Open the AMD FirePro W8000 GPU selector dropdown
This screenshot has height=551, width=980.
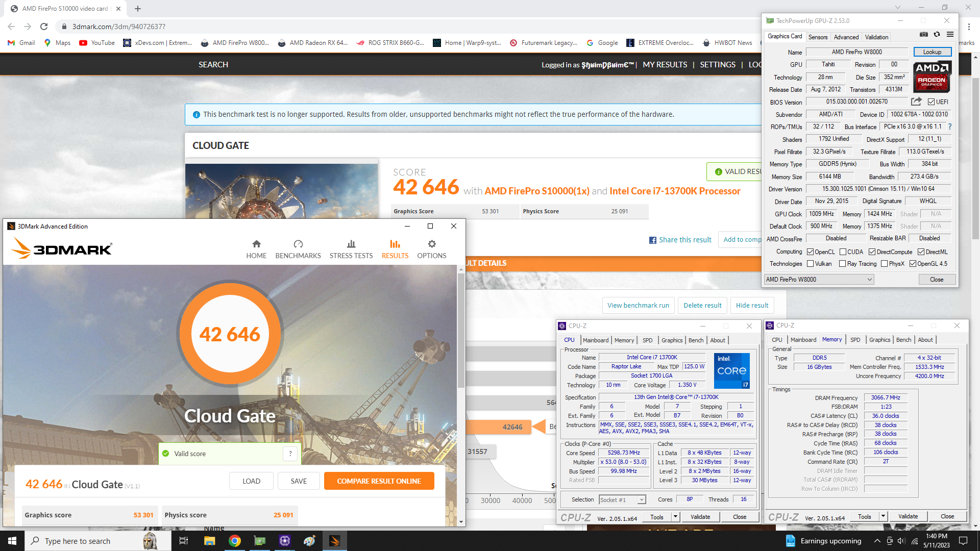pyautogui.click(x=819, y=280)
